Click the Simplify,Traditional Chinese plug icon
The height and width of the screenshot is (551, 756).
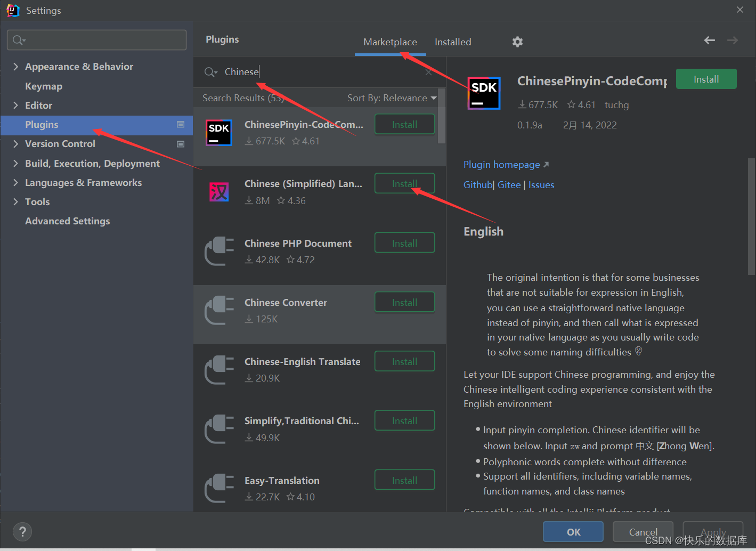coord(219,429)
